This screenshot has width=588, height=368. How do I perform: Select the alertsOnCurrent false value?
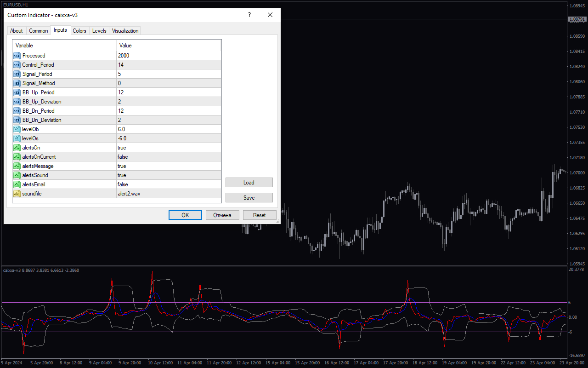(123, 157)
